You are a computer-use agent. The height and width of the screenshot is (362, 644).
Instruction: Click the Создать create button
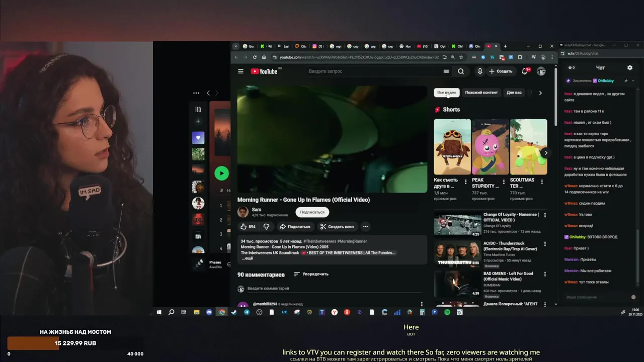[x=501, y=71]
